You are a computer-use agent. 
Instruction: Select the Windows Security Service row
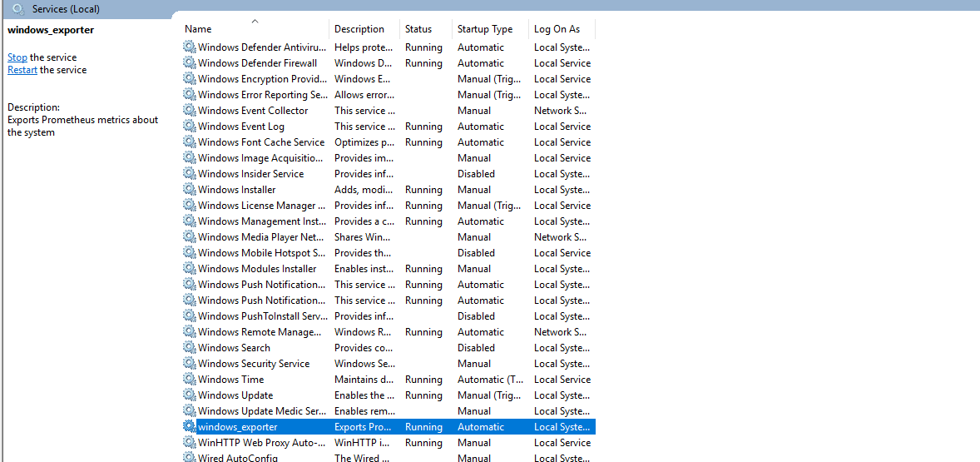(254, 364)
